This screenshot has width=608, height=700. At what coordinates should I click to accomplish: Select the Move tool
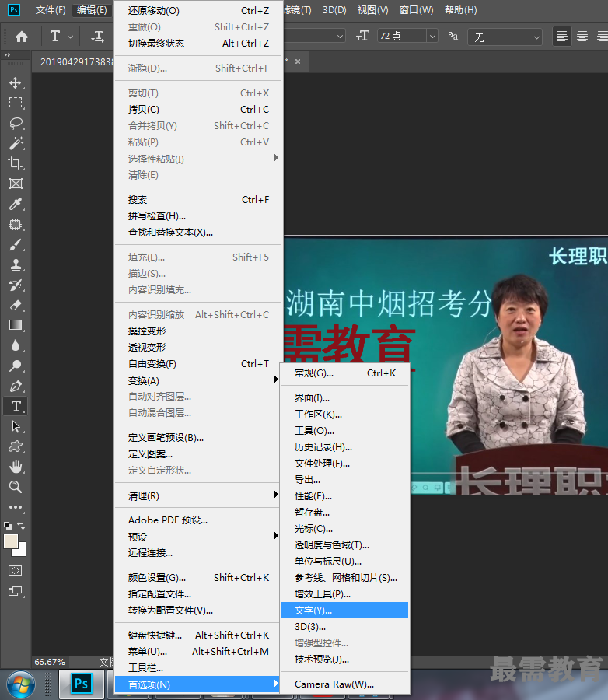point(16,83)
